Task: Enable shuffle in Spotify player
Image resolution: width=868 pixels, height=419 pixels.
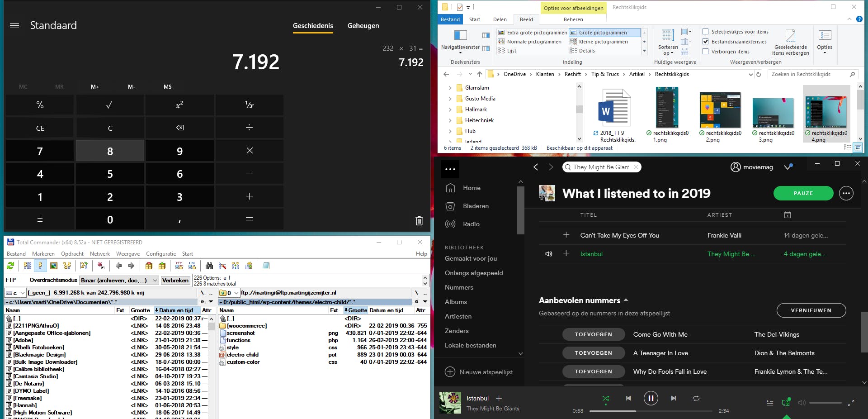Action: point(606,399)
